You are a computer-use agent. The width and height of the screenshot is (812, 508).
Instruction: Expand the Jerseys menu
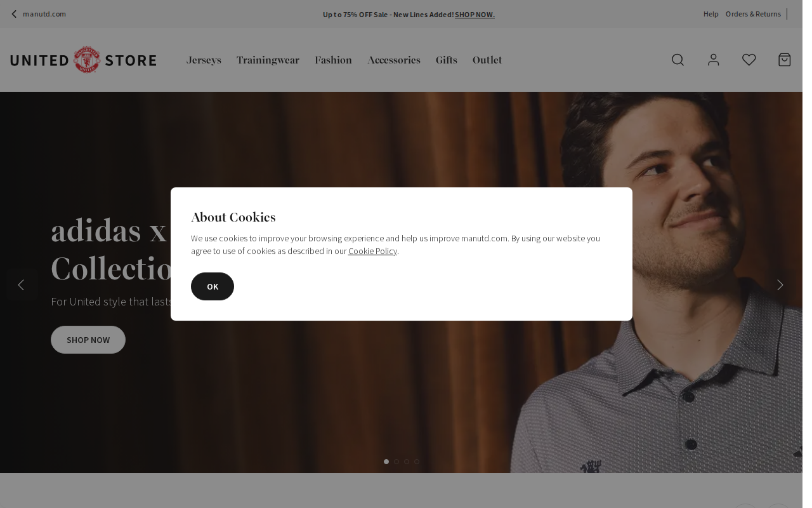[x=204, y=60]
